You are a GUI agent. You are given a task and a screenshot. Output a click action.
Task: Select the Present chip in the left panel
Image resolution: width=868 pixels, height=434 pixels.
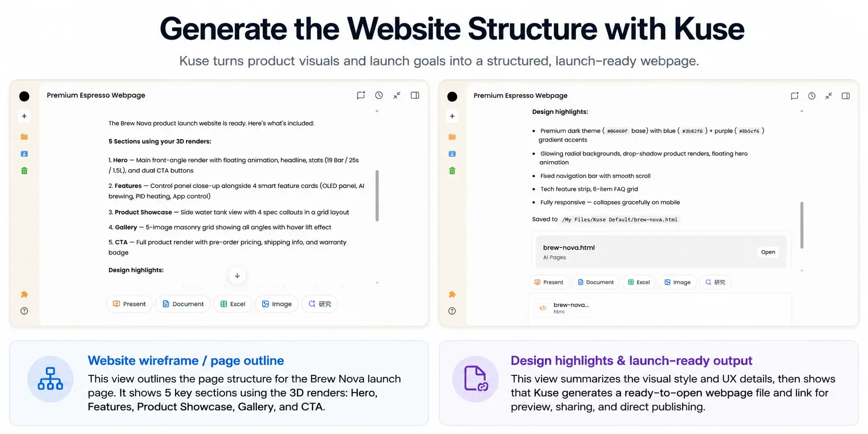(129, 304)
